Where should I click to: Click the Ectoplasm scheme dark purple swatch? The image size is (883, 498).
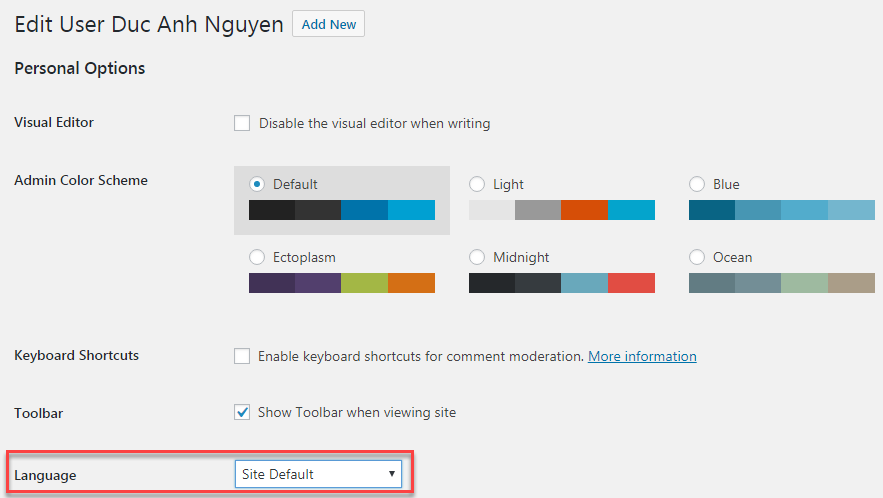[x=272, y=283]
